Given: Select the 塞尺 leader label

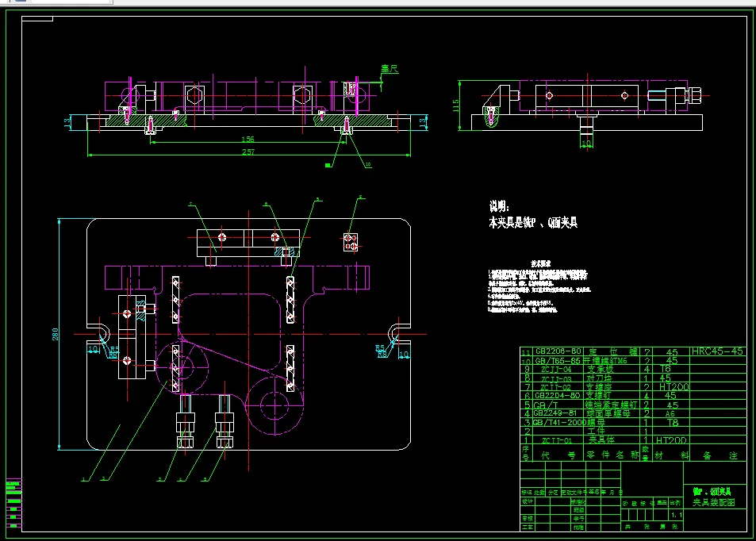Looking at the screenshot, I should click(390, 69).
